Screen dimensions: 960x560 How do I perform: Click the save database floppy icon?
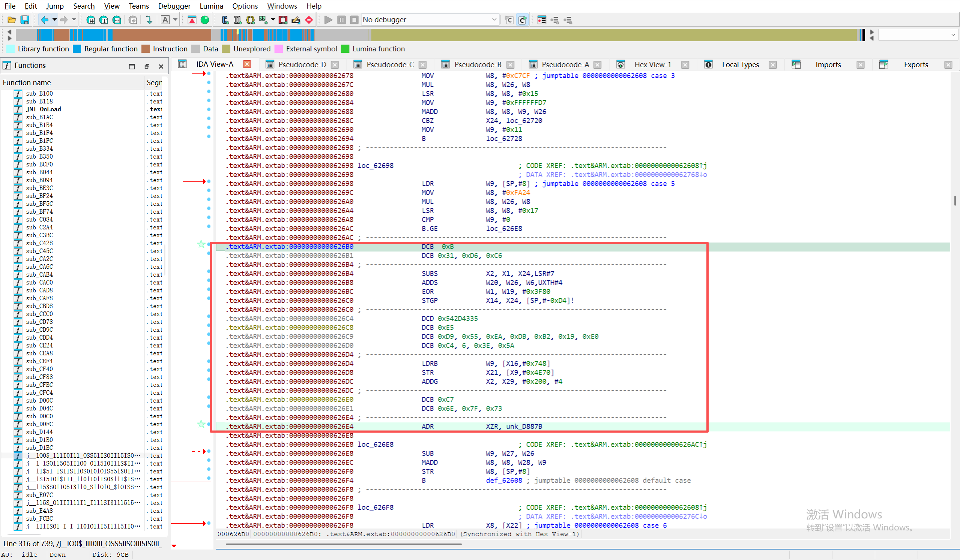(x=25, y=20)
